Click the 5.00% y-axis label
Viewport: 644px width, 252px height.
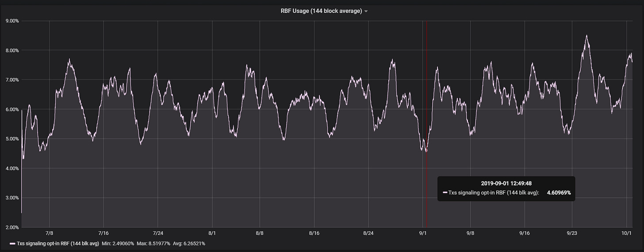[x=12, y=139]
